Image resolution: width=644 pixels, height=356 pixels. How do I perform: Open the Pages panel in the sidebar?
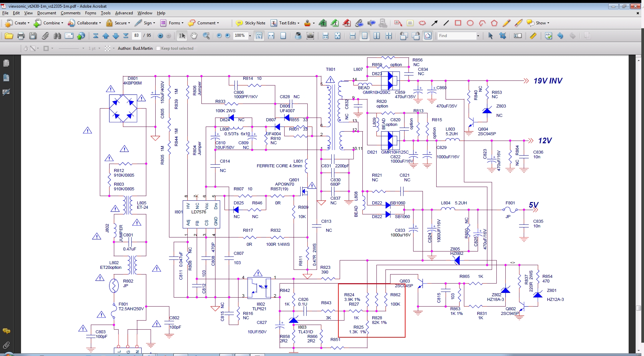tap(6, 63)
